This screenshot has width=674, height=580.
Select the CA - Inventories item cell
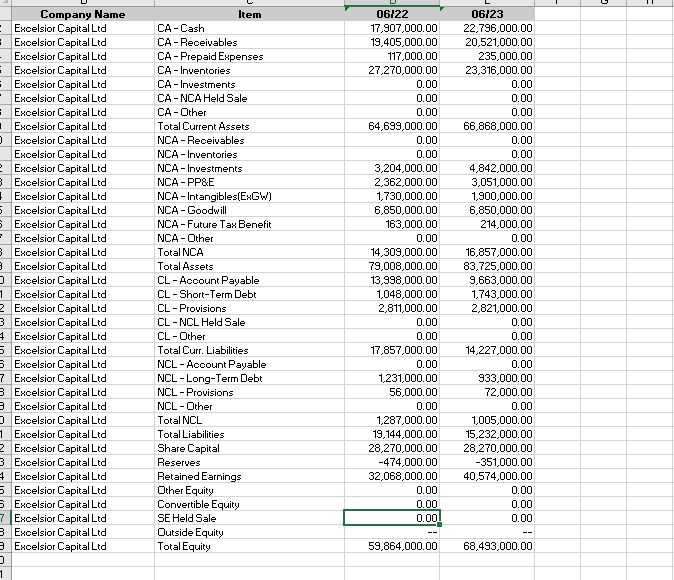(x=249, y=70)
